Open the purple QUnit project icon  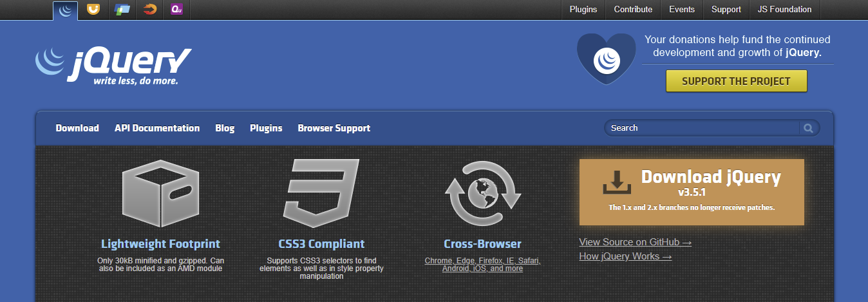point(176,10)
